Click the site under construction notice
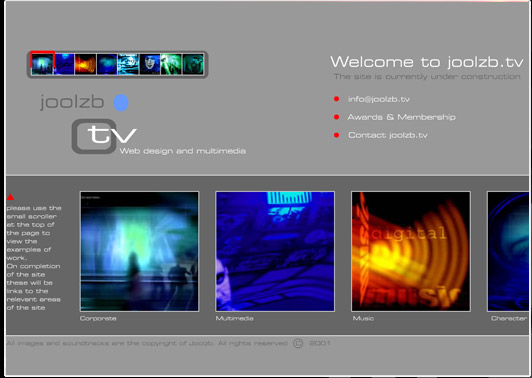Image resolution: width=532 pixels, height=378 pixels. (x=427, y=77)
